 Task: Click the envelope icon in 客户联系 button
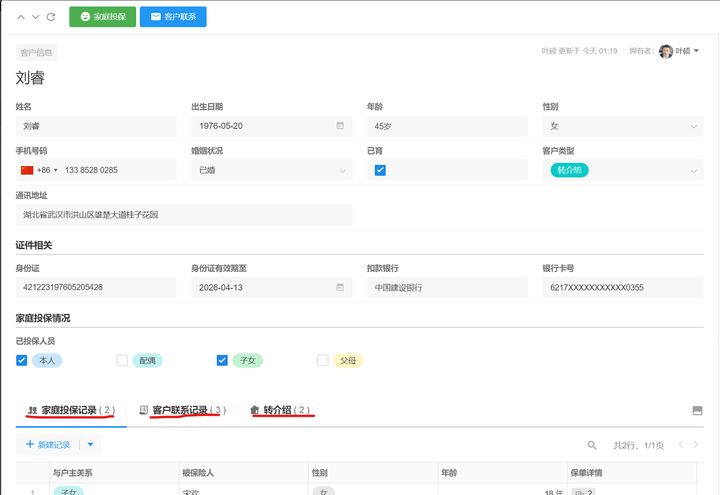pos(156,17)
